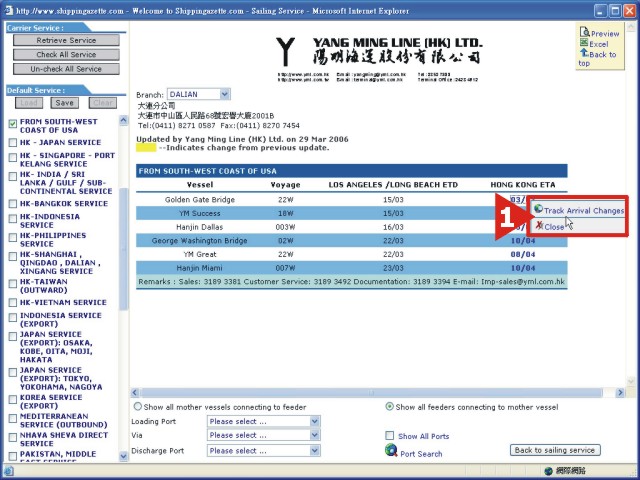Open the George Washington Bridge 10/04 ETA link
Viewport: 640px width, 480px height.
point(523,240)
